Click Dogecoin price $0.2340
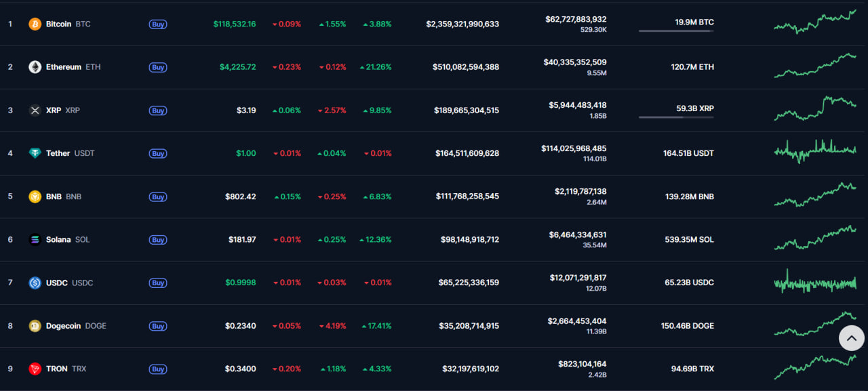 (241, 326)
